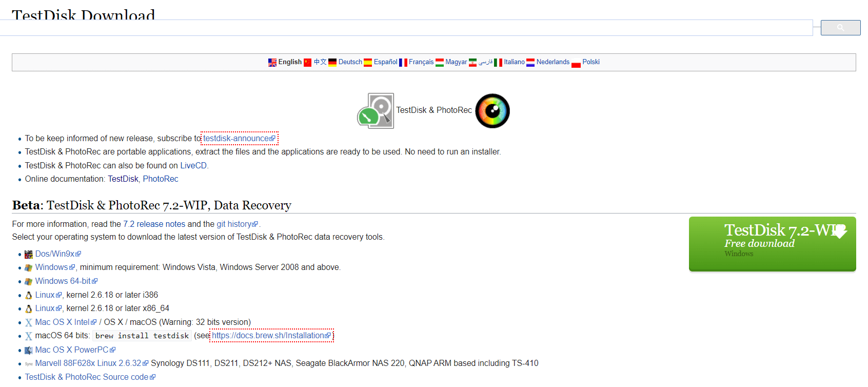868x387 pixels.
Task: Click the penguin icon for Linux x86_64
Action: [29, 308]
